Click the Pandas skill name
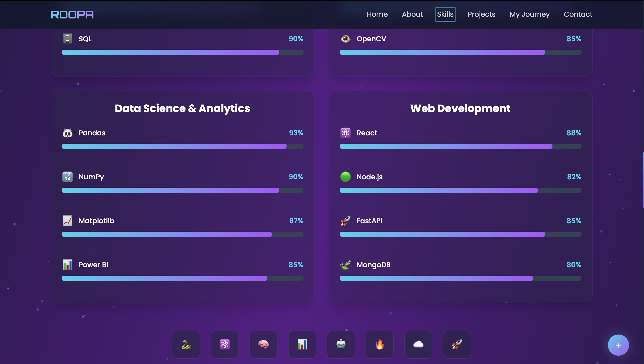The width and height of the screenshot is (644, 364). 92,133
